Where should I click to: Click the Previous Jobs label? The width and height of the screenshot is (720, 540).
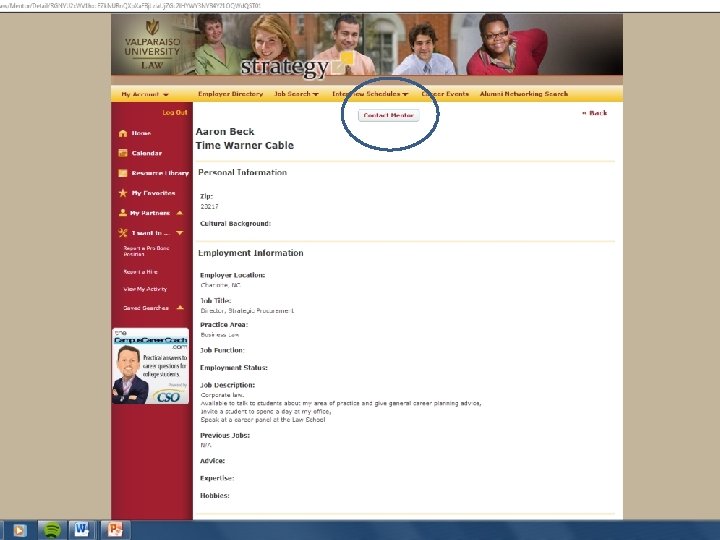click(x=225, y=435)
